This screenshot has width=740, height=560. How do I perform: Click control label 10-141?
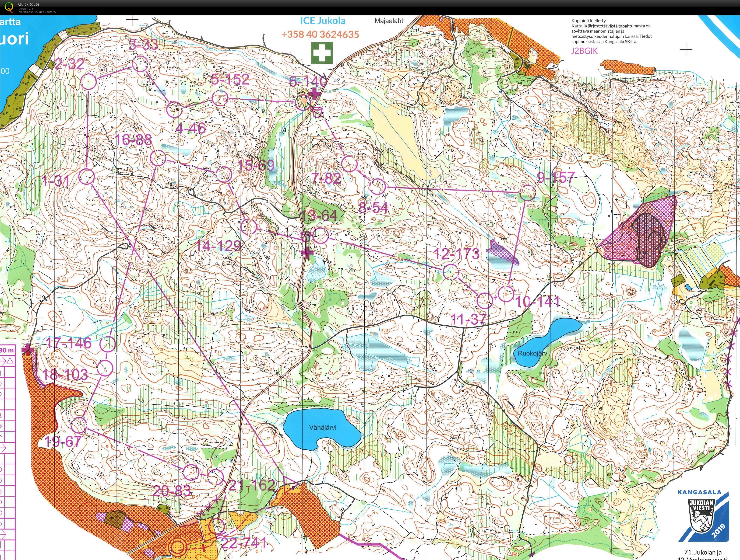[x=538, y=302]
